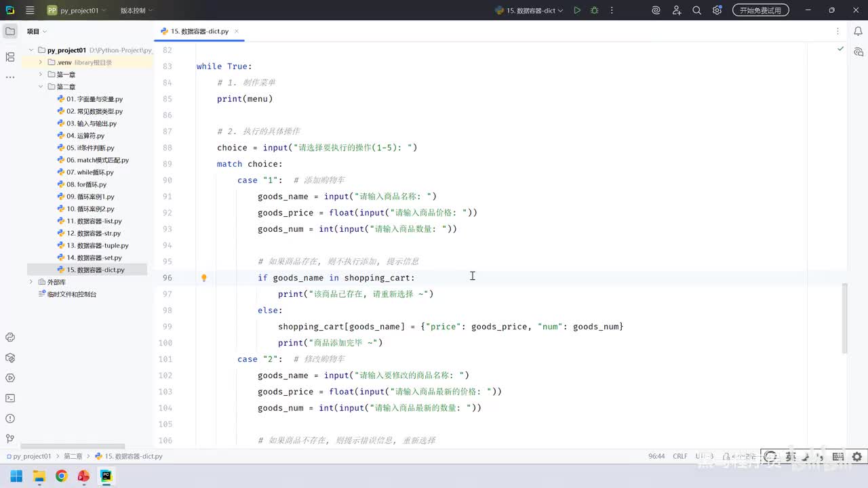
Task: Open the run configuration dropdown 15. 数据容器-dict
Action: click(530, 10)
